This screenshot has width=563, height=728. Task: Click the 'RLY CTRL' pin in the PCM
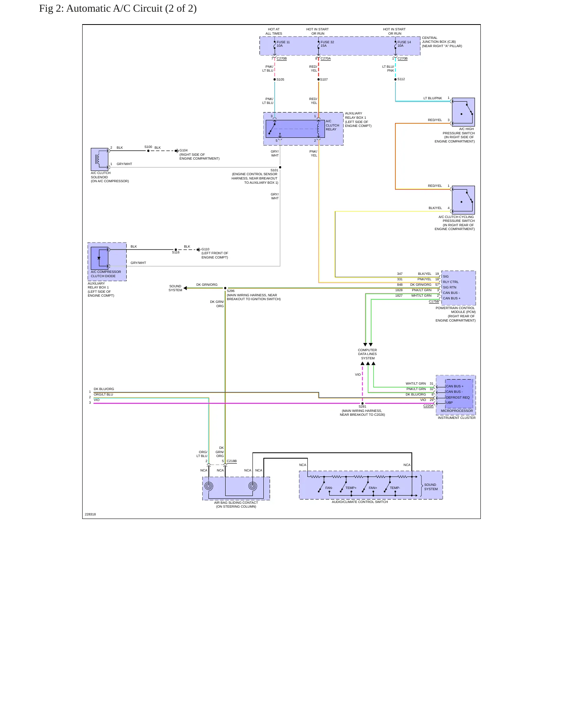[450, 282]
